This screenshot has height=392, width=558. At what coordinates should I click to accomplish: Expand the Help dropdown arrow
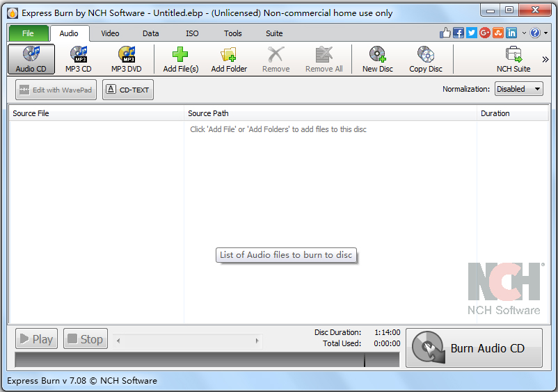tap(545, 33)
